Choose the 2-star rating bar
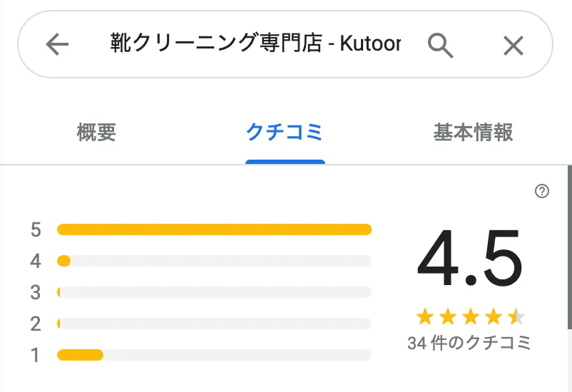The width and height of the screenshot is (572, 392). pyautogui.click(x=214, y=324)
